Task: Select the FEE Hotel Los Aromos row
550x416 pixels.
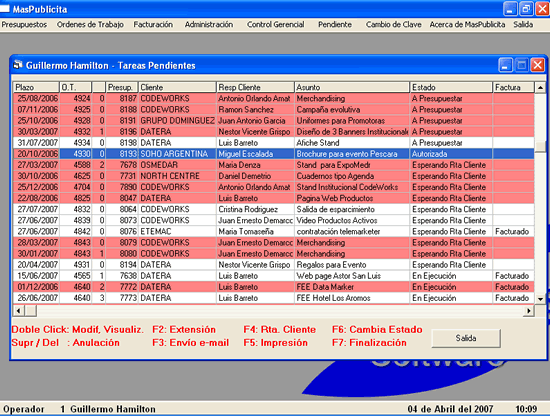Action: tap(274, 298)
